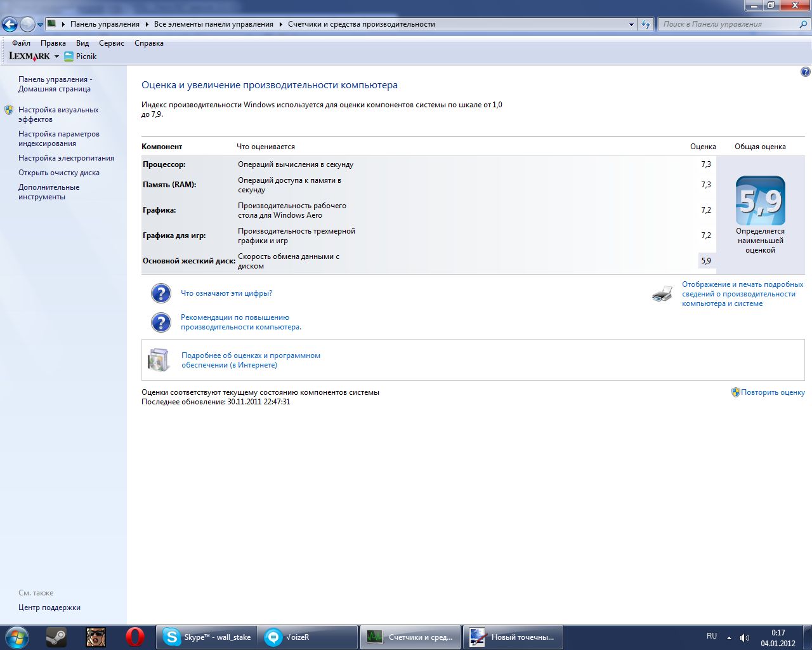Image resolution: width=812 pixels, height=650 pixels.
Task: Expand the Lexmark toolbar dropdown
Action: pos(56,56)
